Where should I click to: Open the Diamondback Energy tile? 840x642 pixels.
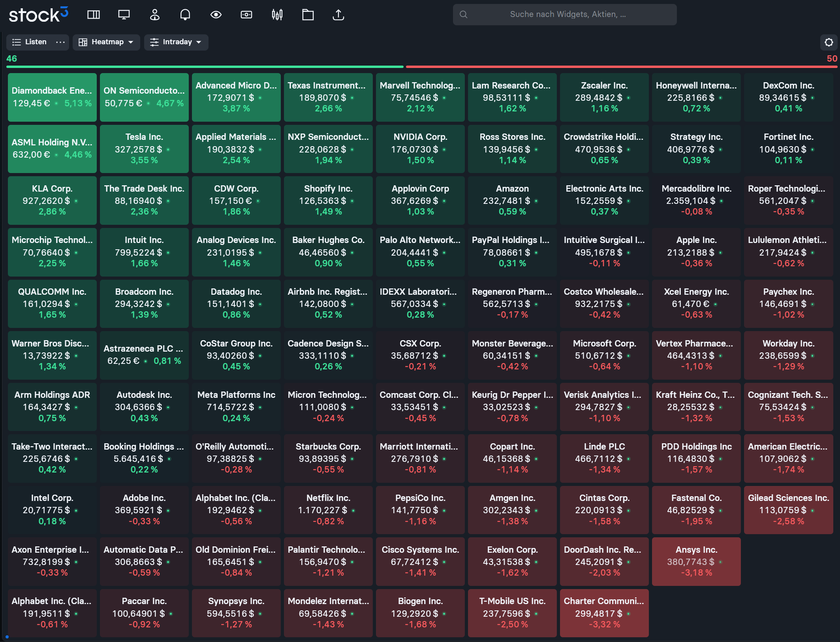pyautogui.click(x=52, y=97)
